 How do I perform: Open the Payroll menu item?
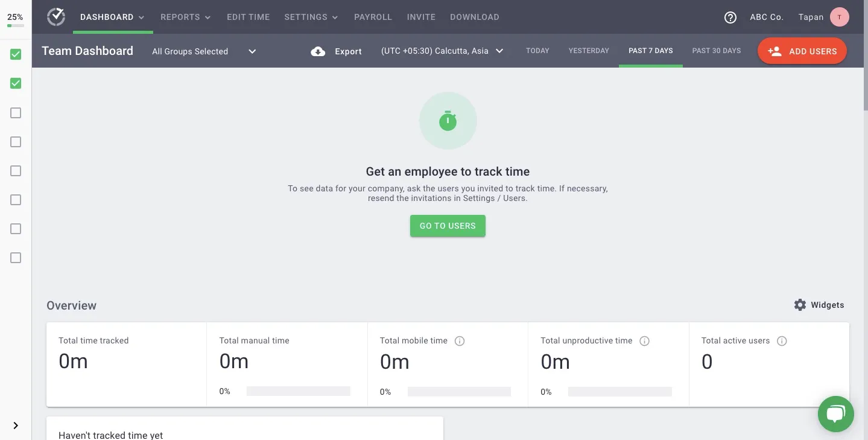tap(373, 17)
